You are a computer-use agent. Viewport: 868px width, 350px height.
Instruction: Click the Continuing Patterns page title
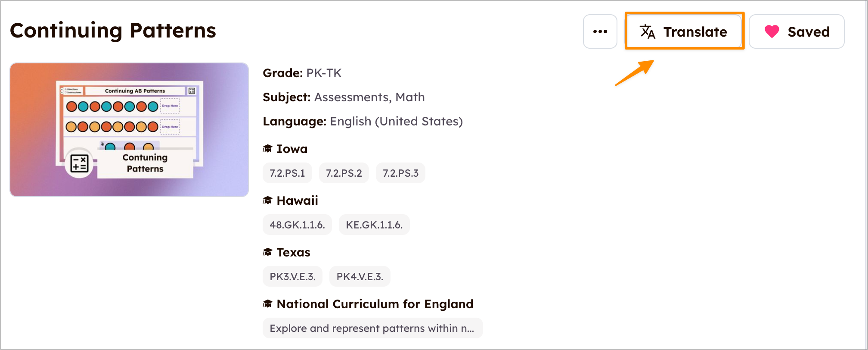point(113,31)
